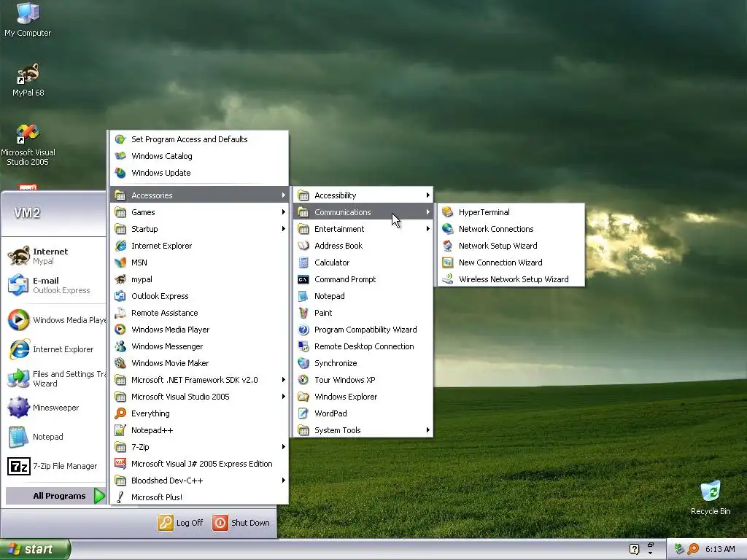This screenshot has width=747, height=560.
Task: Open Windows Explorer entry
Action: (363, 397)
